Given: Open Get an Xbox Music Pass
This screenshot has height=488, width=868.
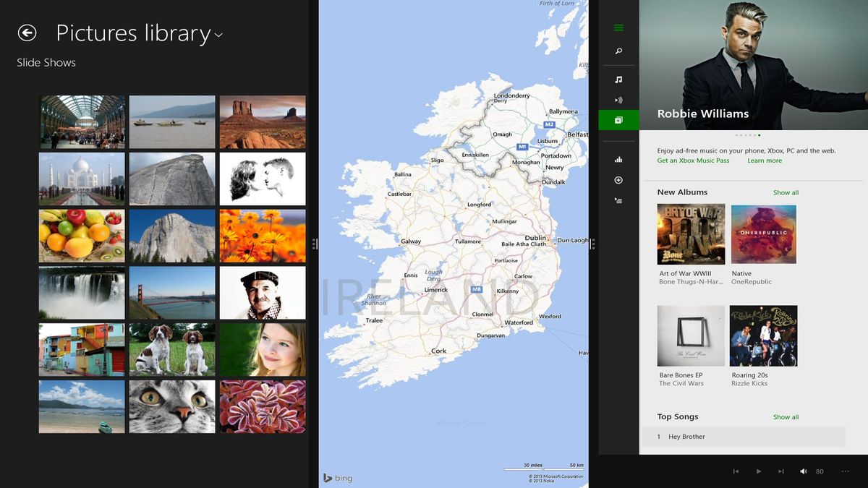Looking at the screenshot, I should [693, 160].
